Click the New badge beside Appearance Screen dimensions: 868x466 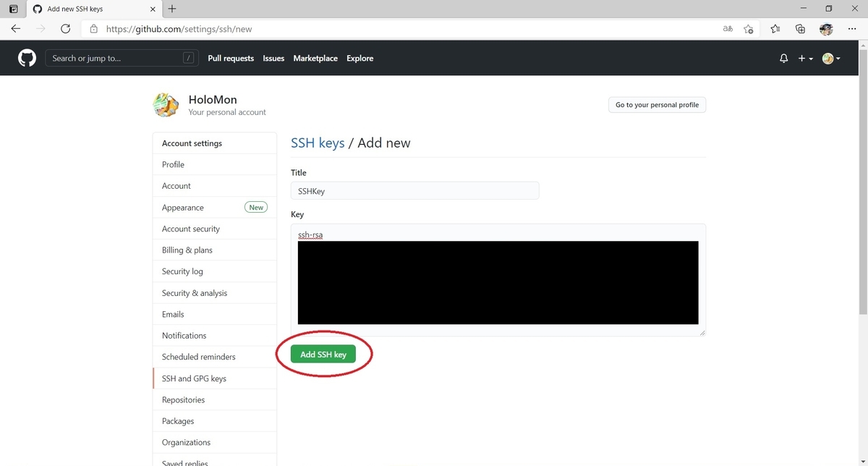256,208
